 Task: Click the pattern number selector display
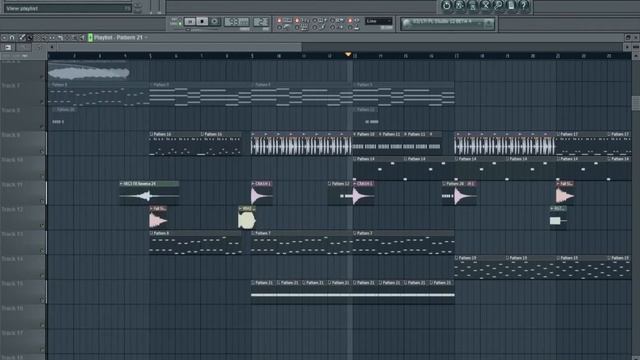point(261,21)
